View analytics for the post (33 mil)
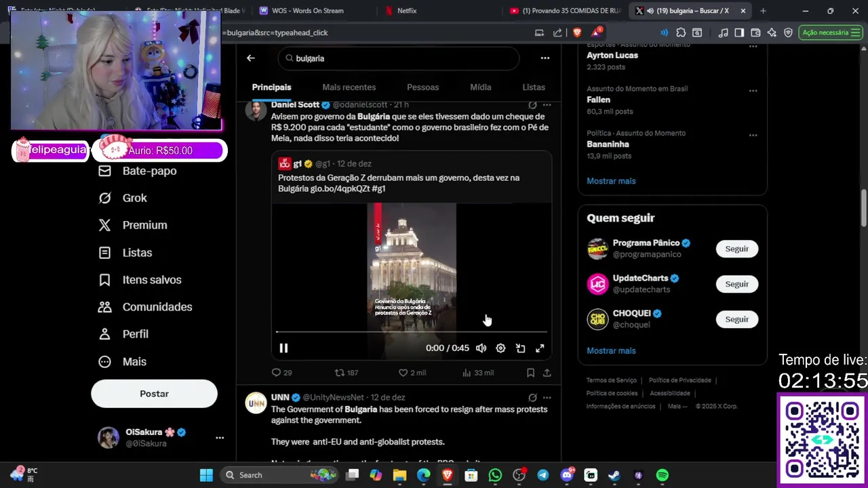Screen dimensions: 868x488 tap(477, 373)
